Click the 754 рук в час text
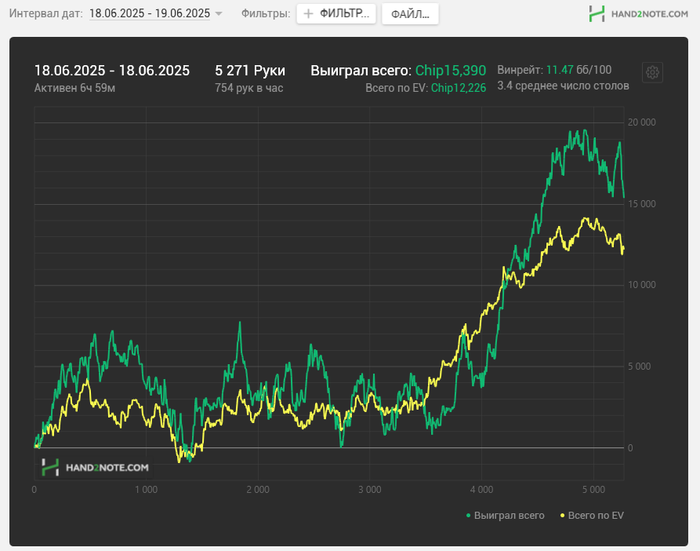 (x=249, y=88)
